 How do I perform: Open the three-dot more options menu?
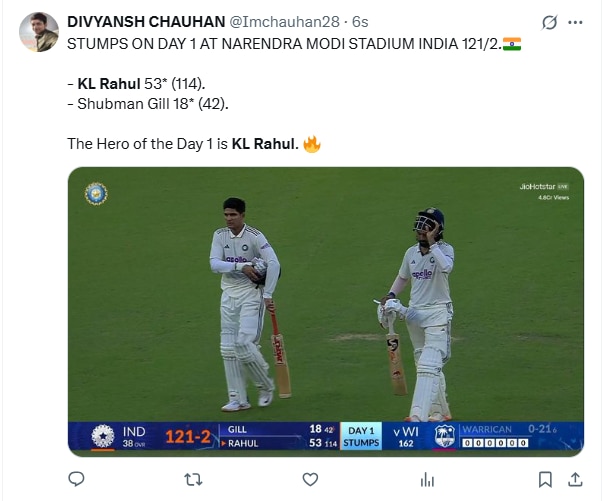point(576,22)
